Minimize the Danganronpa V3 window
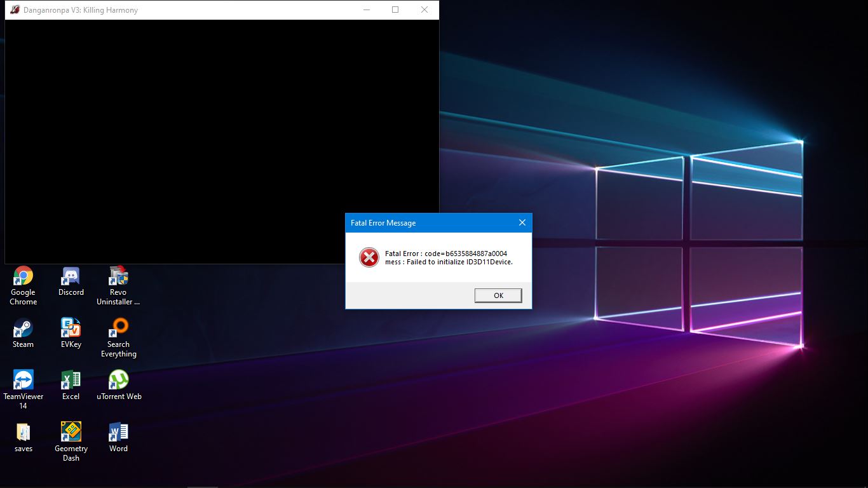Viewport: 868px width, 488px height. (367, 10)
